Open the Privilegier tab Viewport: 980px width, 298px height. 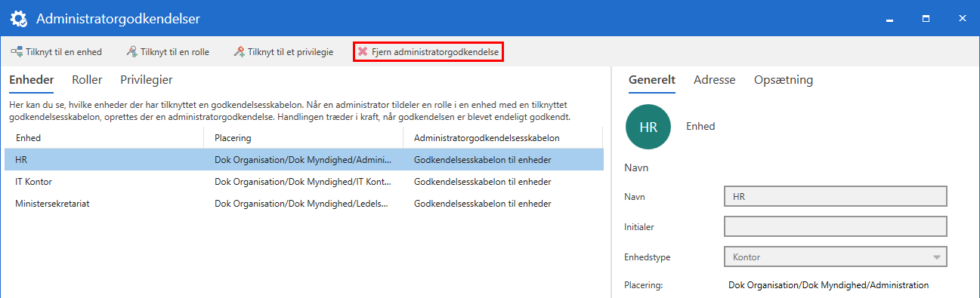coord(147,79)
